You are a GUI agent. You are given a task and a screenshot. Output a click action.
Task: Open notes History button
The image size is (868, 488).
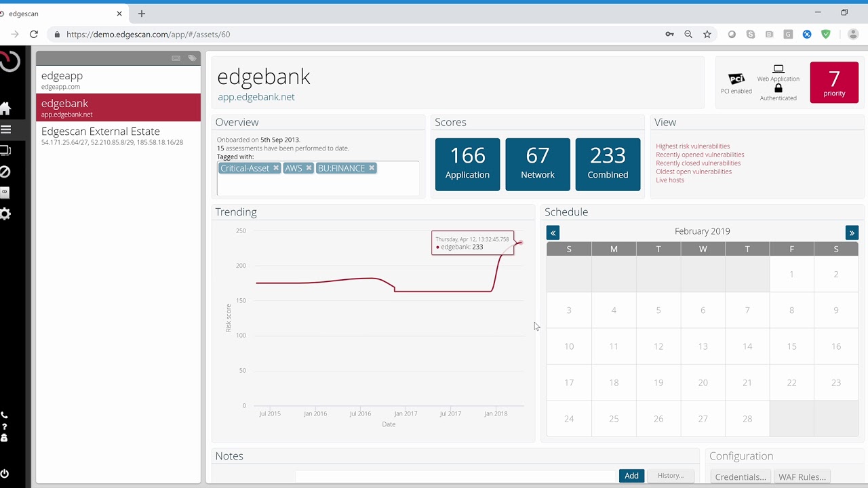coord(671,476)
